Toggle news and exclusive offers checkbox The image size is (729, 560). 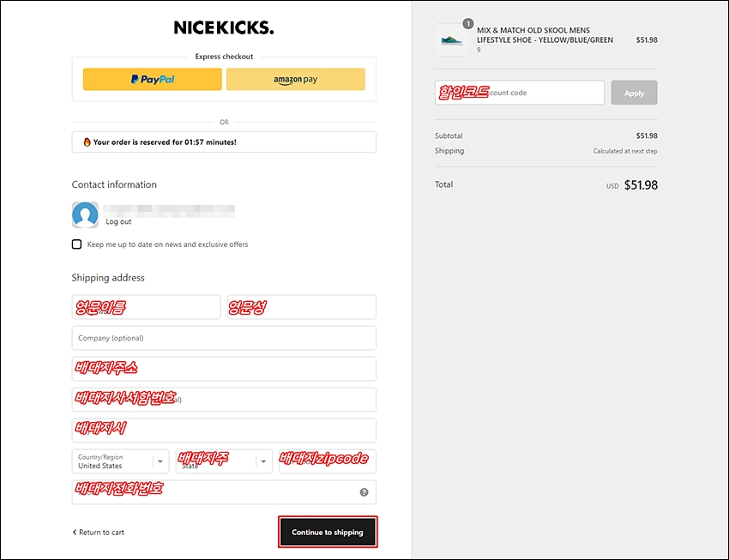(76, 244)
